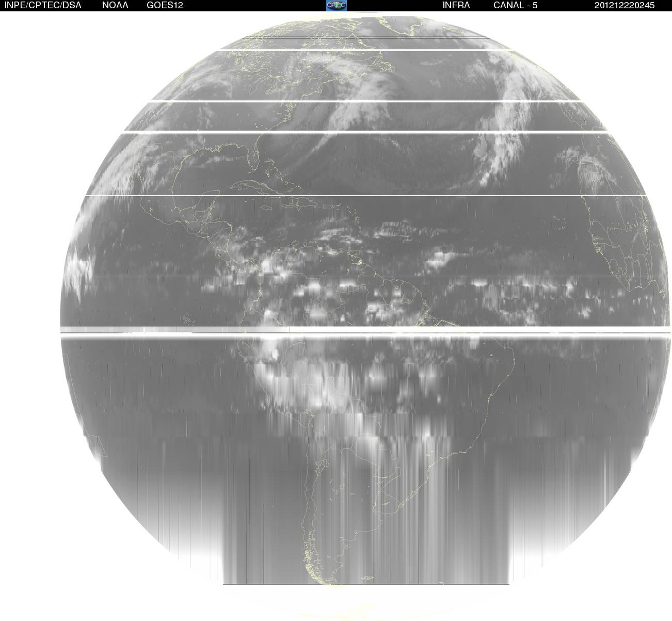Click the CPTEC logo in header
Viewport: 672px width, 621px height.
click(336, 5)
